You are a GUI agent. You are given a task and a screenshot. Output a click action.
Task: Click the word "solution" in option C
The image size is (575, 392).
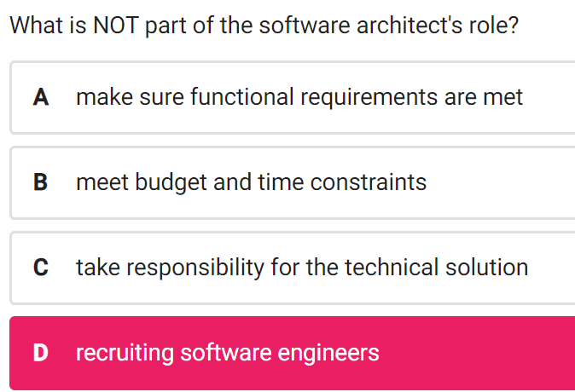[x=486, y=267]
